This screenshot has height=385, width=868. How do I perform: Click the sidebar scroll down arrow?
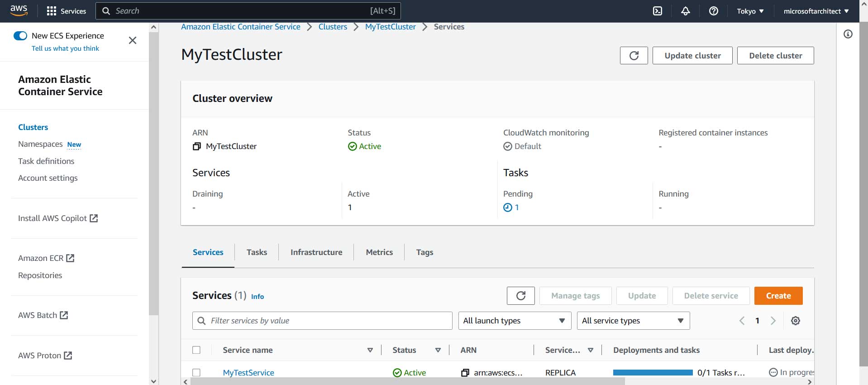pyautogui.click(x=154, y=381)
